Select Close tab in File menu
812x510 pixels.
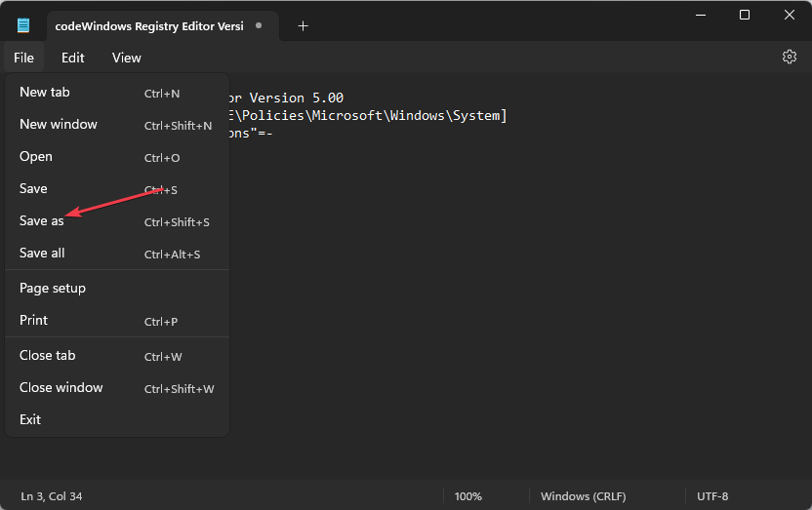[47, 356]
